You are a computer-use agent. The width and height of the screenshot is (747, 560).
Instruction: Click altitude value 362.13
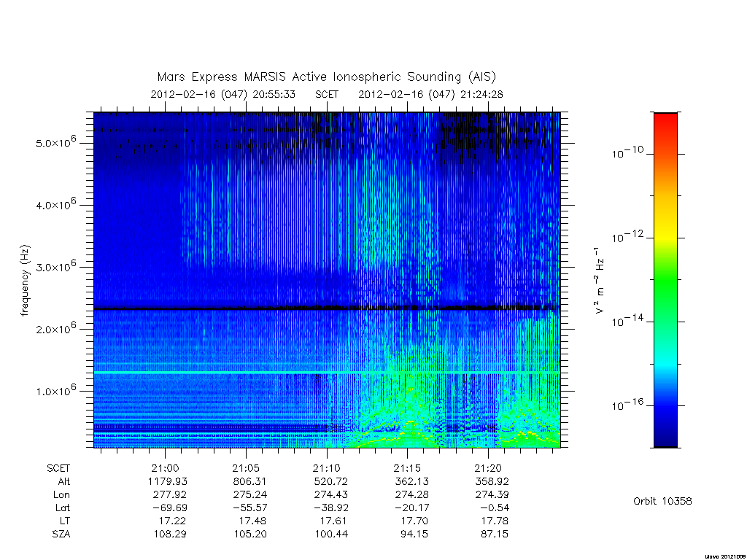pos(411,481)
